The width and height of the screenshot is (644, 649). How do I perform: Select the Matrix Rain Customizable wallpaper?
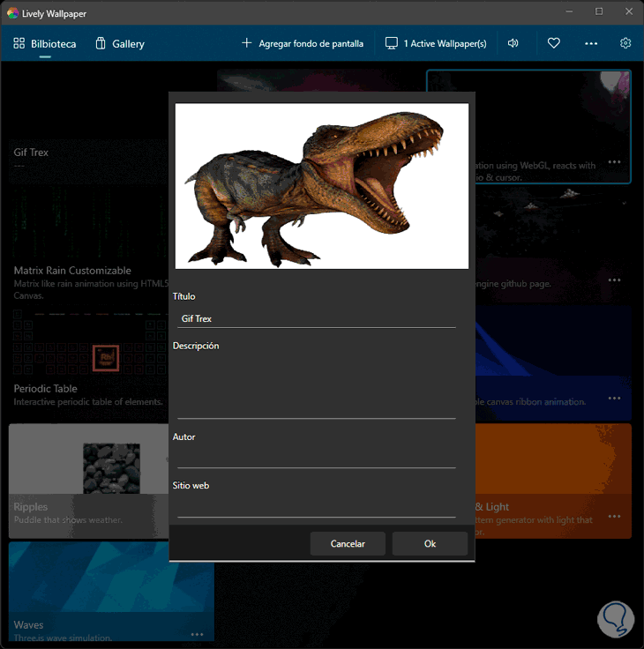pyautogui.click(x=88, y=244)
